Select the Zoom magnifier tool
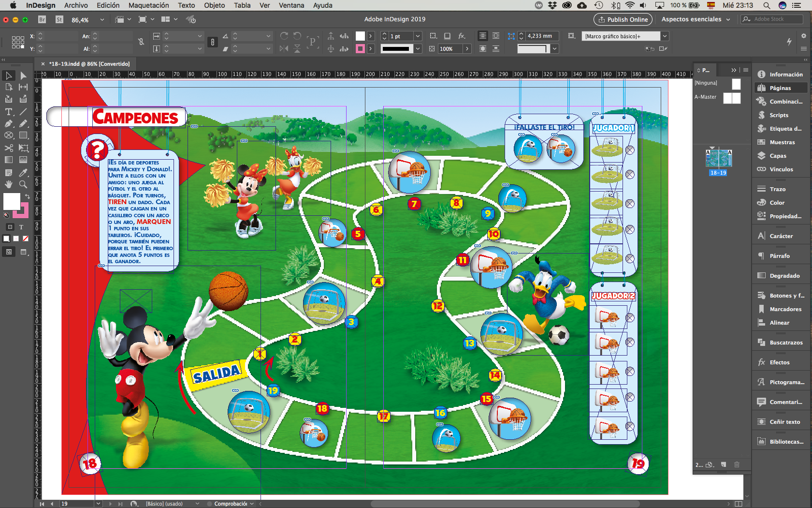 [x=23, y=184]
